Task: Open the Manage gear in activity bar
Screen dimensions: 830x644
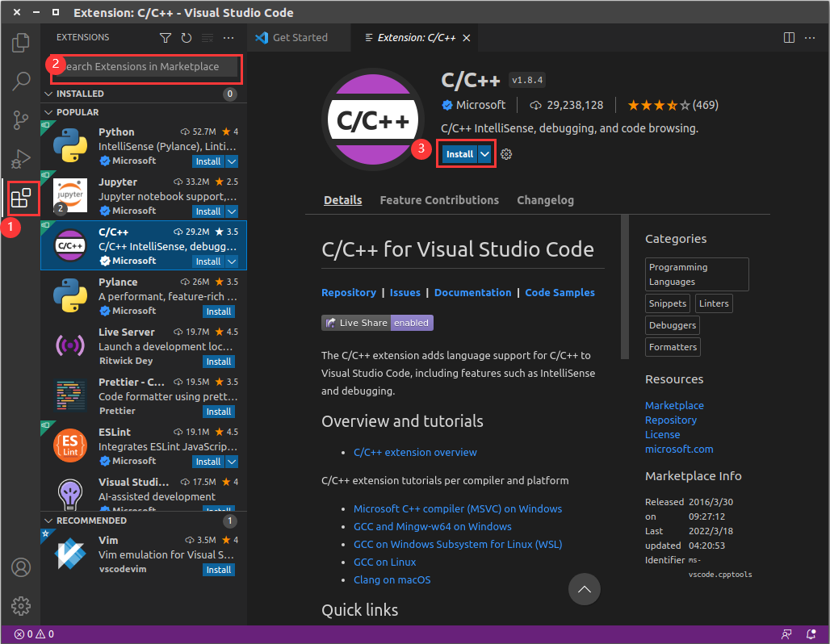Action: click(21, 606)
